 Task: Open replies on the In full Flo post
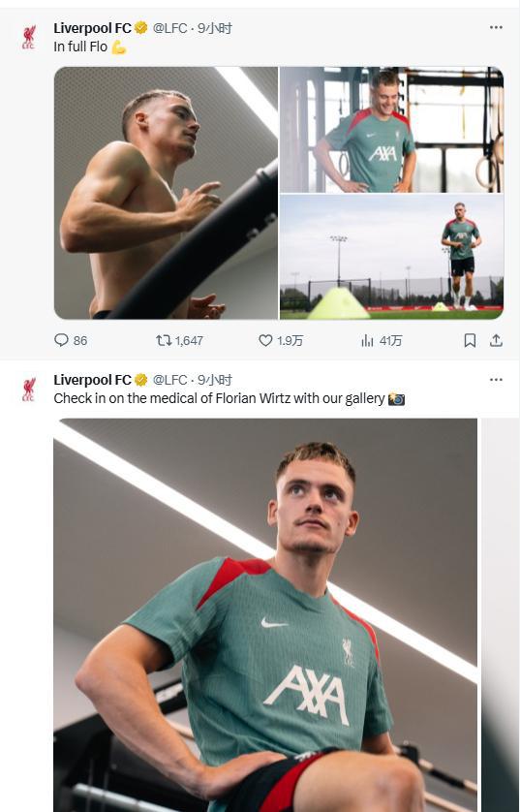(x=71, y=340)
